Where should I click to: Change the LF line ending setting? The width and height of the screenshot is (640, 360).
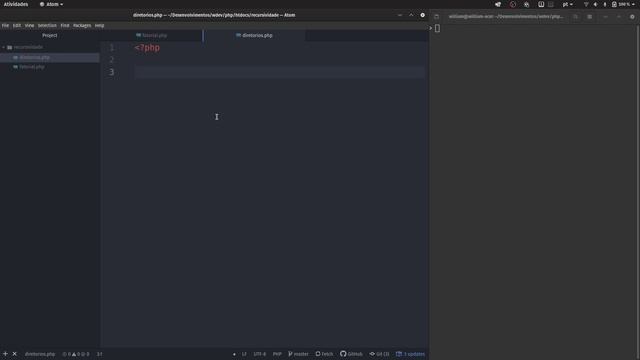point(244,354)
